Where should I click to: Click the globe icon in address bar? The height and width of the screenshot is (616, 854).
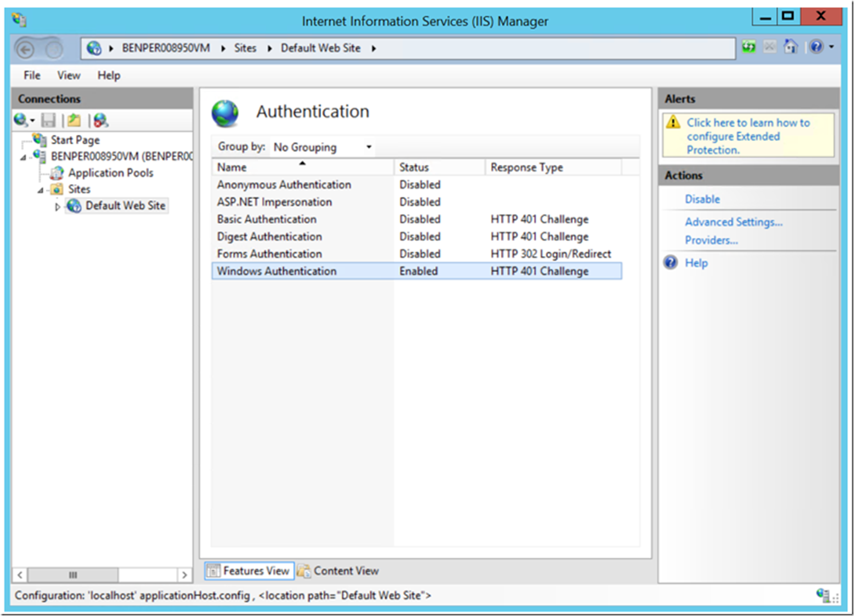[x=94, y=48]
